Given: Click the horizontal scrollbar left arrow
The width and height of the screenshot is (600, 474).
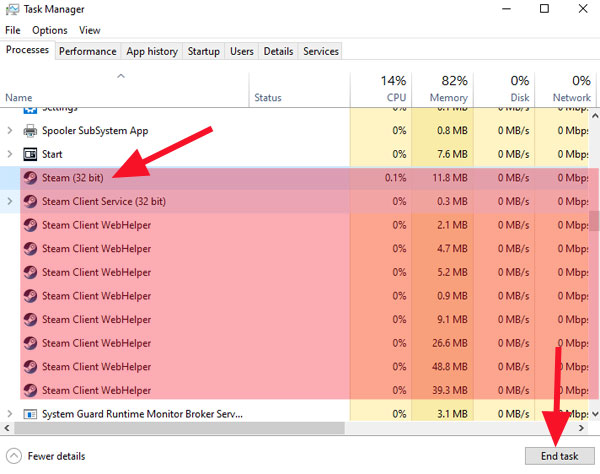Looking at the screenshot, I should coord(7,428).
